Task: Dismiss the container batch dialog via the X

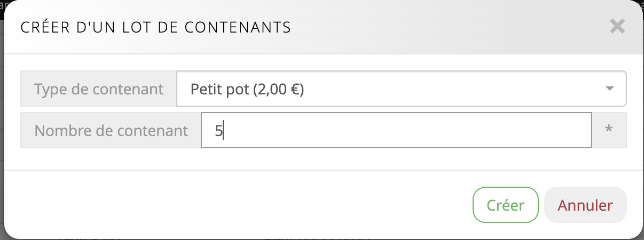Action: point(617,27)
